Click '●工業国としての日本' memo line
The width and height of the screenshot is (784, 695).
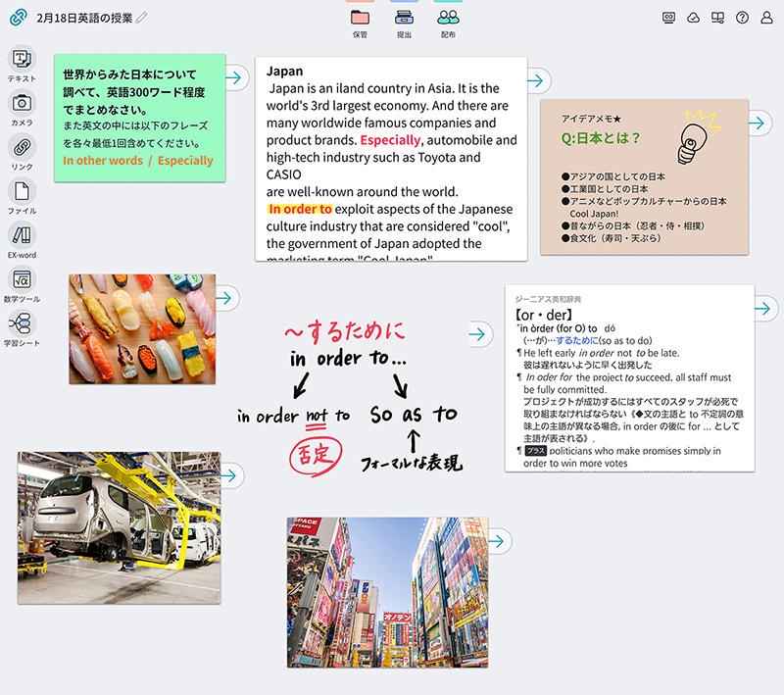(605, 189)
